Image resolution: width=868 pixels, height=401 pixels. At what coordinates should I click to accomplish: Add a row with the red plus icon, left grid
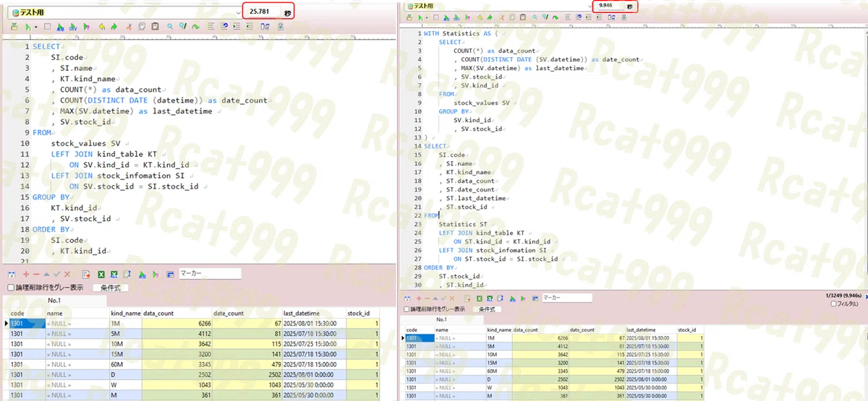coord(26,275)
